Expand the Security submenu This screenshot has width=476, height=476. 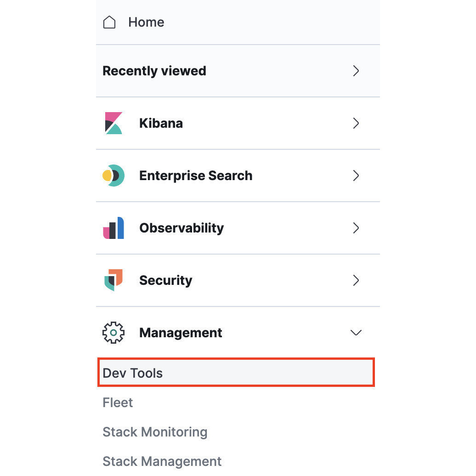pos(356,280)
